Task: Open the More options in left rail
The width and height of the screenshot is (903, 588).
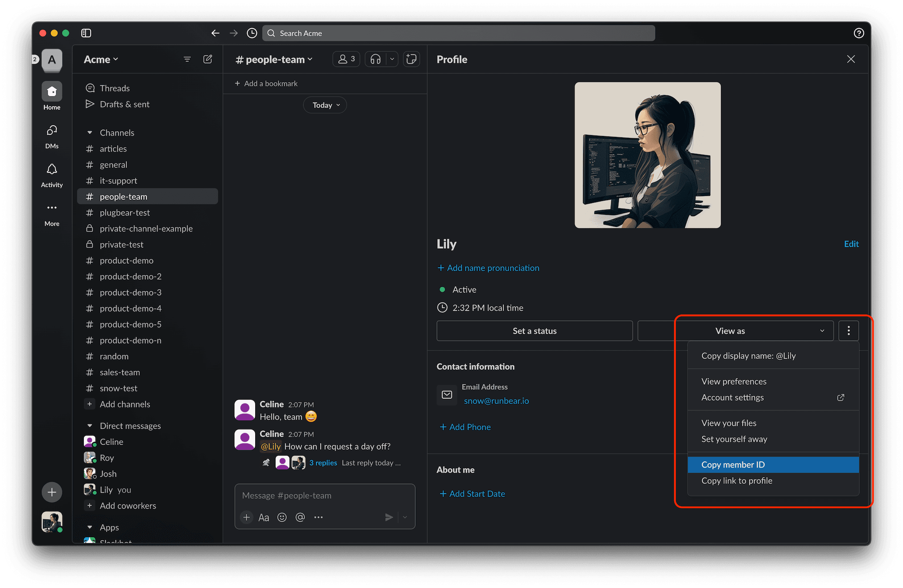Action: coord(52,214)
